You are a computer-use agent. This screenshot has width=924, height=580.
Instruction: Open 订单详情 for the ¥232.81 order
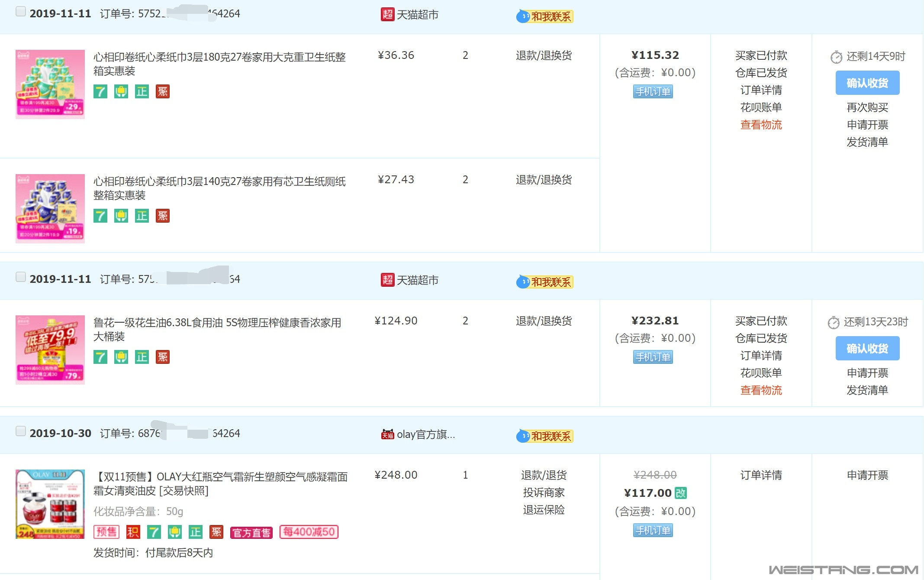[761, 356]
